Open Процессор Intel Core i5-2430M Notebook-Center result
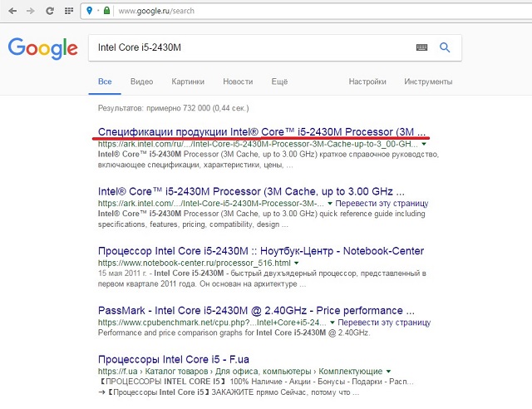 click(261, 251)
